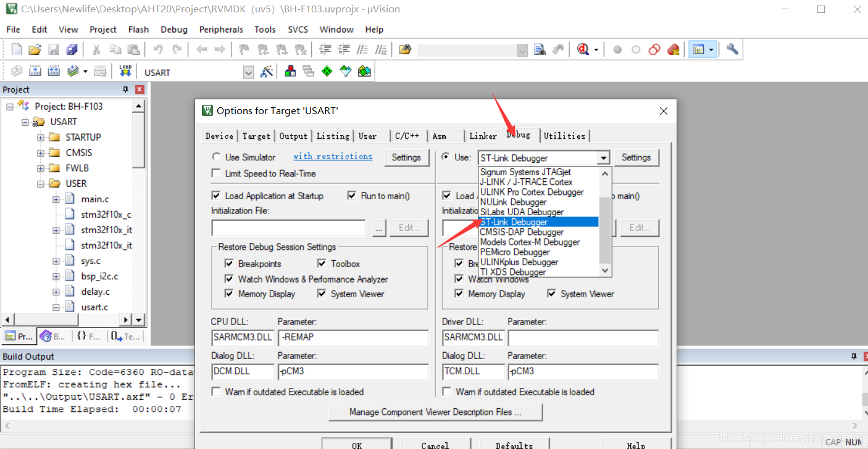The height and width of the screenshot is (449, 868).
Task: Click Options for Target magic wand
Action: pyautogui.click(x=267, y=72)
